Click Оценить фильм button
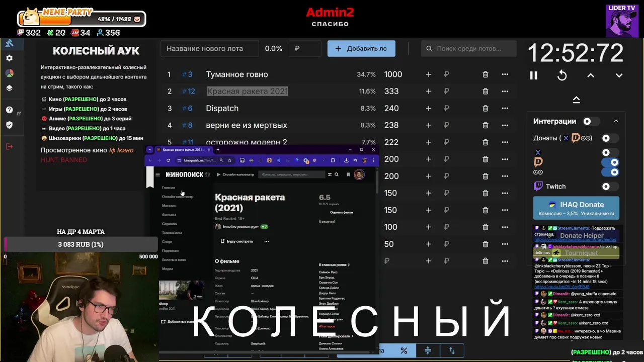This screenshot has height=362, width=644. 342,213
